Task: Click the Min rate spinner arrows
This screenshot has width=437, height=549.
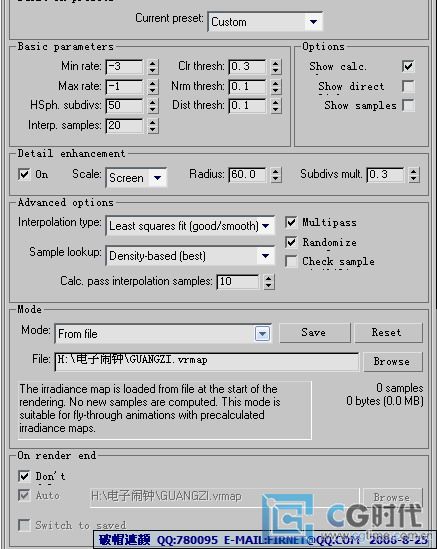Action: pyautogui.click(x=152, y=67)
